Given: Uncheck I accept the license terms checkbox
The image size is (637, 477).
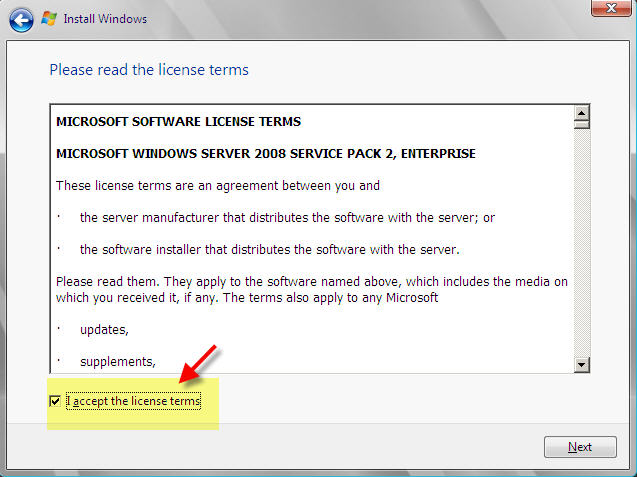Looking at the screenshot, I should coord(55,401).
